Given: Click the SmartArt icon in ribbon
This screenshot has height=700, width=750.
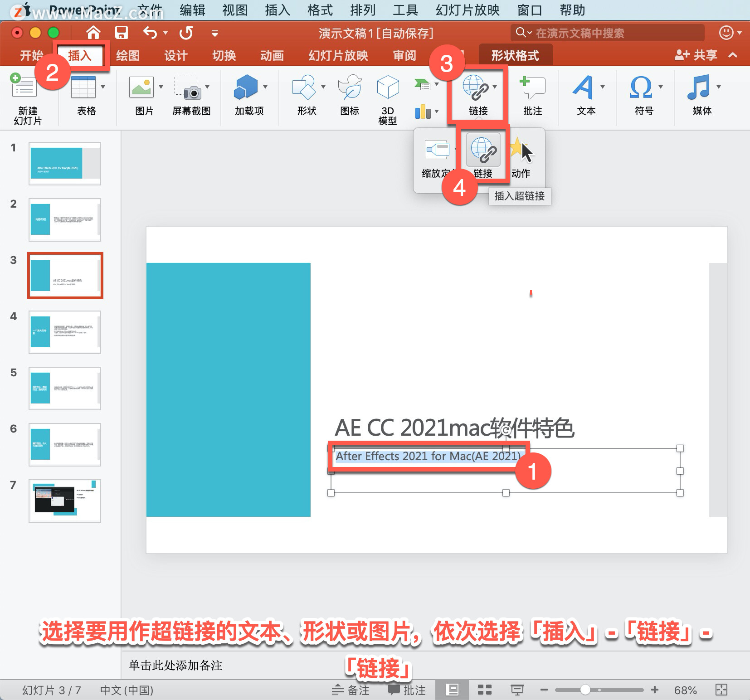Looking at the screenshot, I should pyautogui.click(x=422, y=84).
